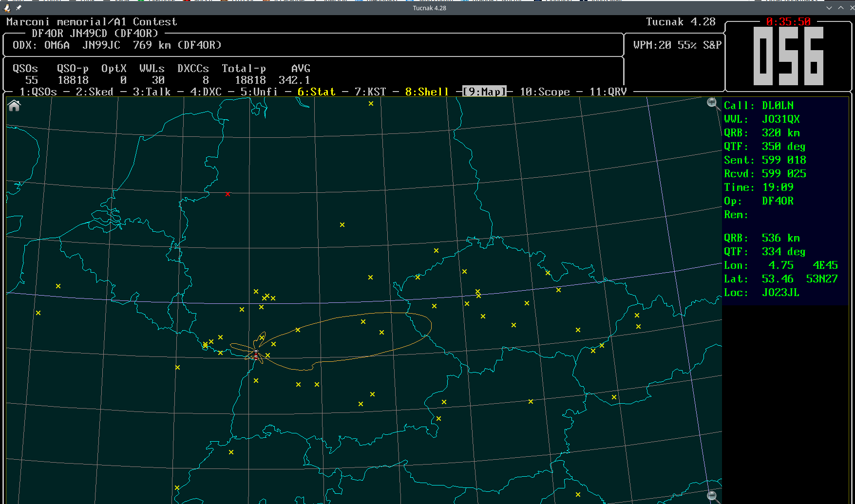The width and height of the screenshot is (855, 504).
Task: Click the pin icon in the title bar
Action: [x=19, y=8]
